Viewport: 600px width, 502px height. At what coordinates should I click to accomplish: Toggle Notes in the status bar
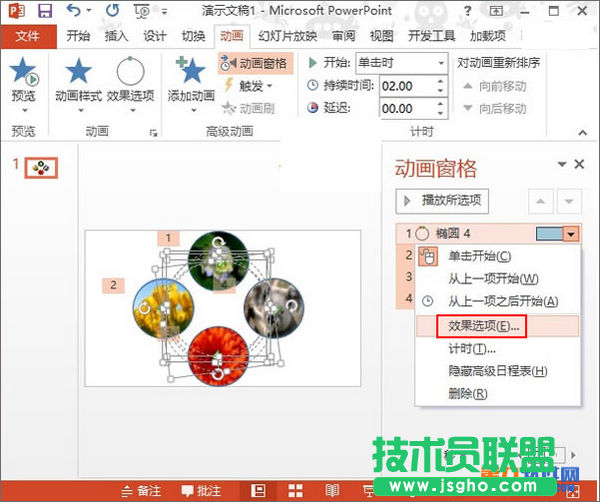141,491
